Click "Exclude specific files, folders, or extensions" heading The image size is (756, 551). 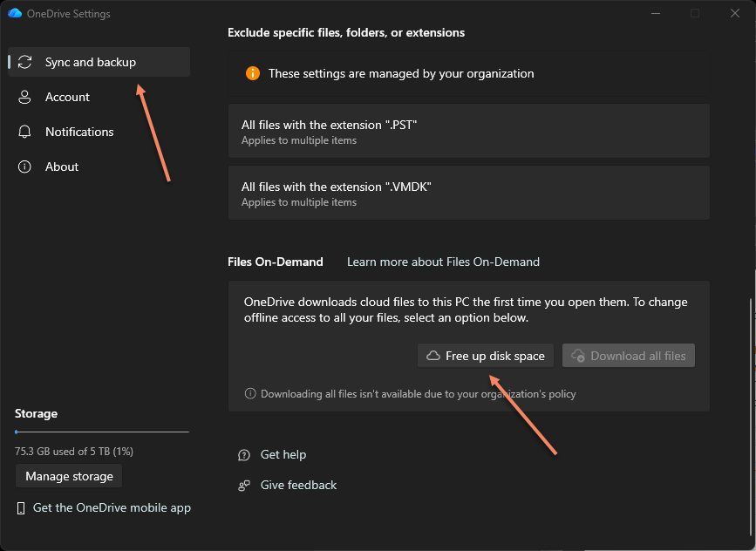point(346,32)
